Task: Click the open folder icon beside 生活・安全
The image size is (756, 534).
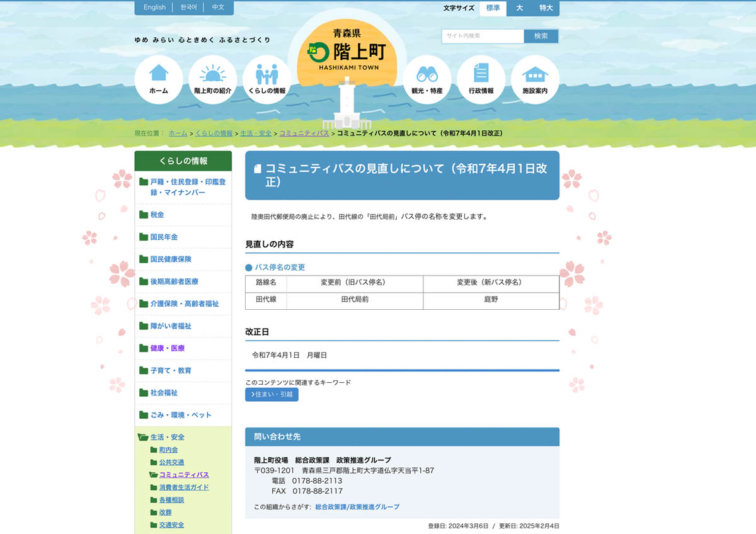Action: click(x=143, y=437)
